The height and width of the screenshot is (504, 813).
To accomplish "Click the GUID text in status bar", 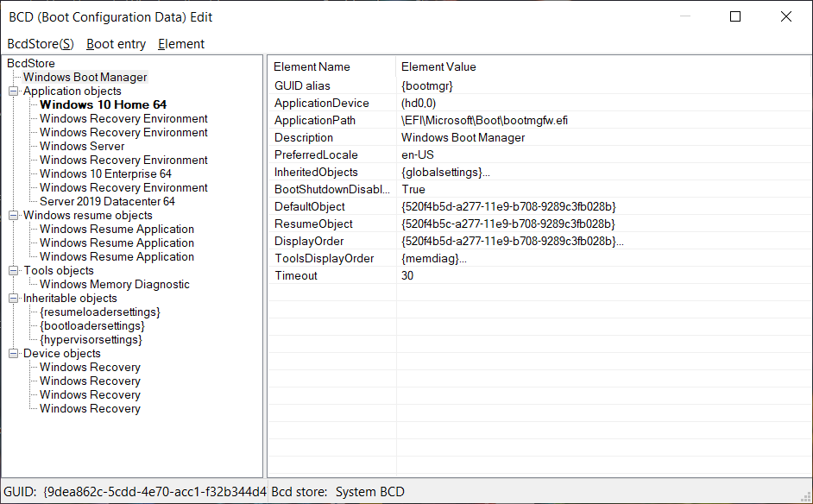I will tap(135, 492).
